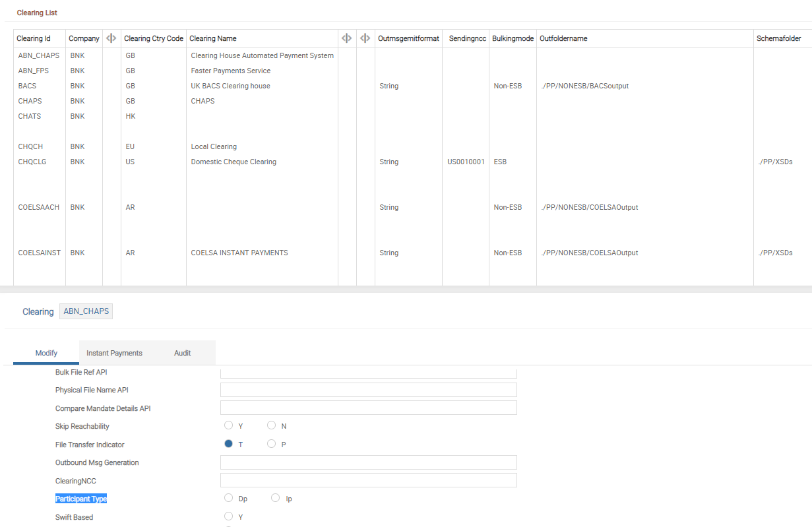Click the Compare Mandate Details API field
This screenshot has width=812, height=527.
(368, 408)
